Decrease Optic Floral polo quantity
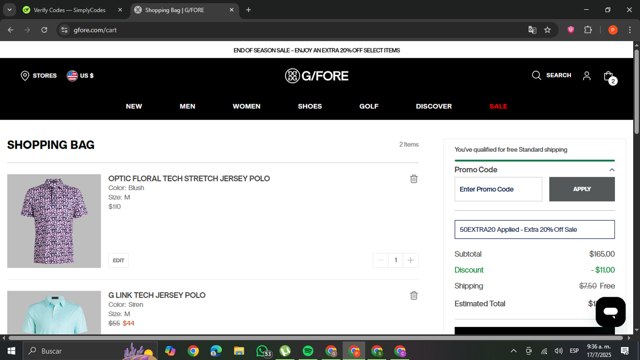Viewport: 640px width, 360px height. [380, 260]
